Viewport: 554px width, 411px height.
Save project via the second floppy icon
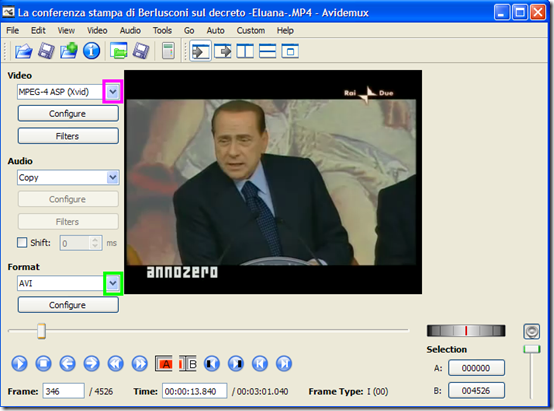click(141, 51)
